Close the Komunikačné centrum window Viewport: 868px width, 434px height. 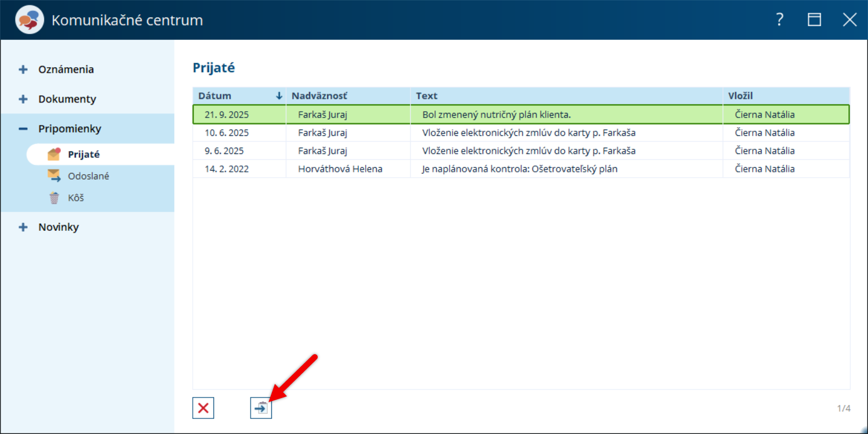tap(849, 20)
